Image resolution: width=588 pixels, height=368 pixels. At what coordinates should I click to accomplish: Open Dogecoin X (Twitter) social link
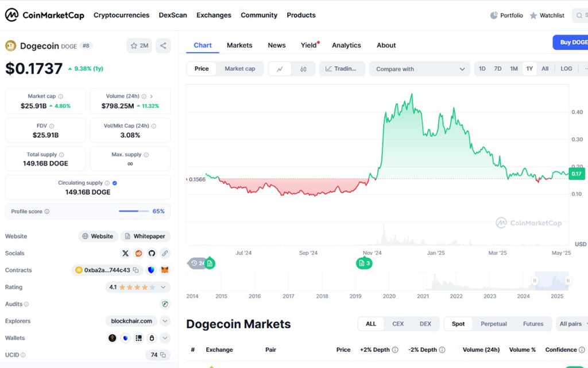(126, 253)
